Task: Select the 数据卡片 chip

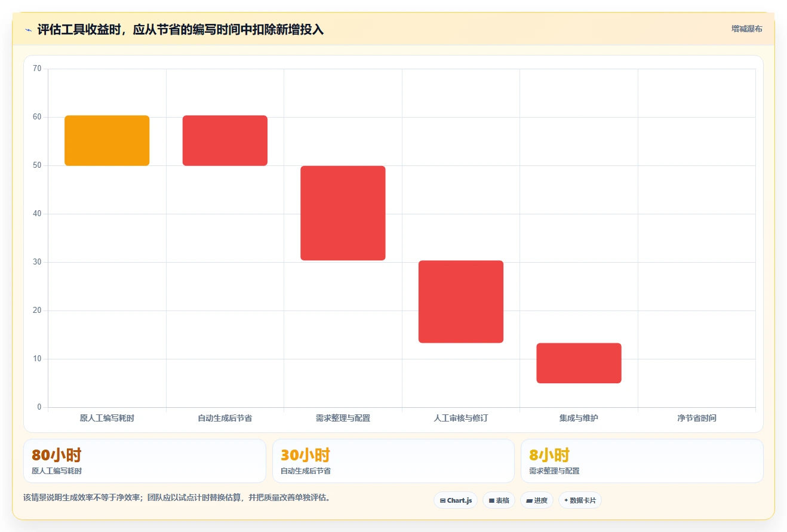Action: click(580, 500)
